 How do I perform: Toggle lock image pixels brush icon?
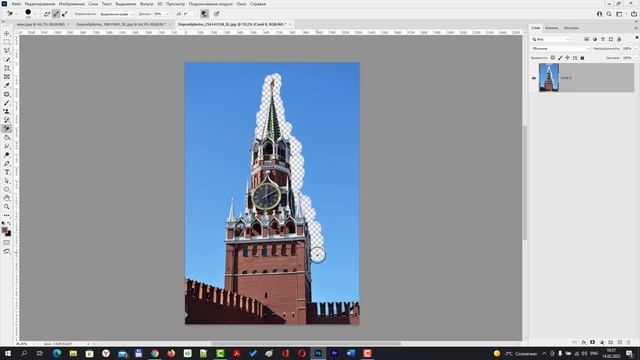[x=560, y=58]
